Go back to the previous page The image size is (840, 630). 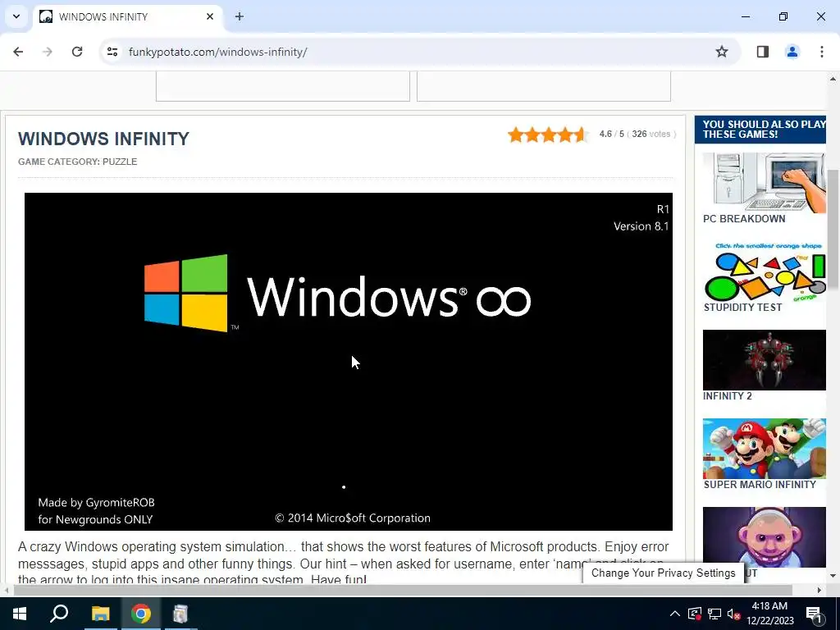click(18, 52)
